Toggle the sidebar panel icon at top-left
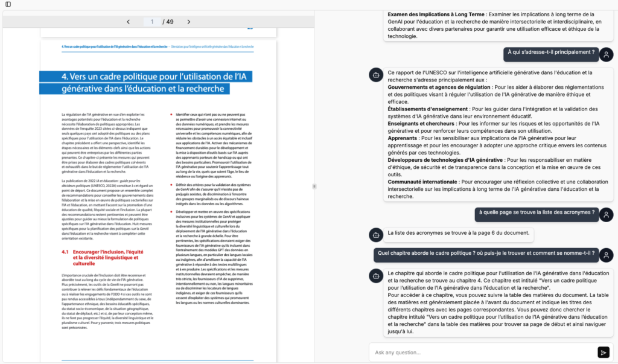 coord(8,4)
